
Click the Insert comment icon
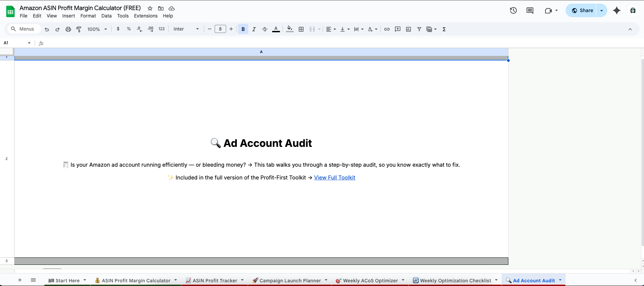coord(398,29)
